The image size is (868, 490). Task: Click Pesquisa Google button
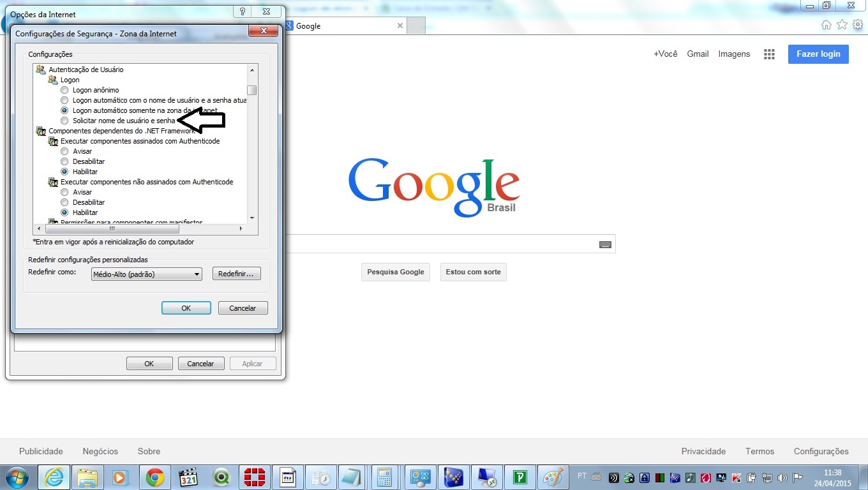coord(396,272)
